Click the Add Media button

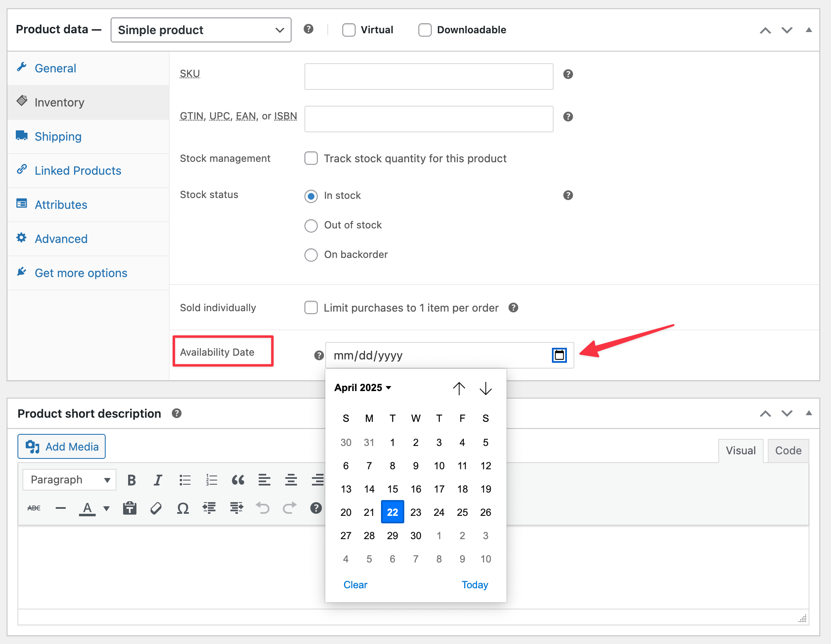pos(62,446)
